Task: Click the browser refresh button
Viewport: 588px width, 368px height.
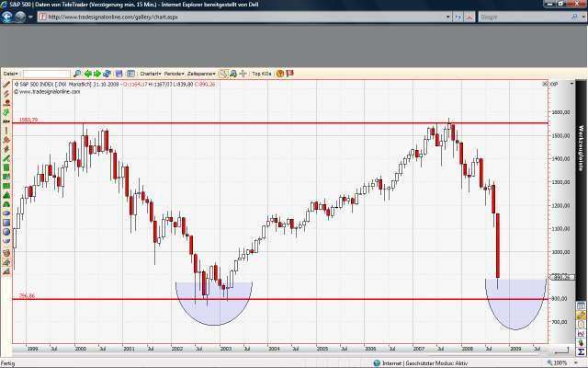Action: [458, 17]
